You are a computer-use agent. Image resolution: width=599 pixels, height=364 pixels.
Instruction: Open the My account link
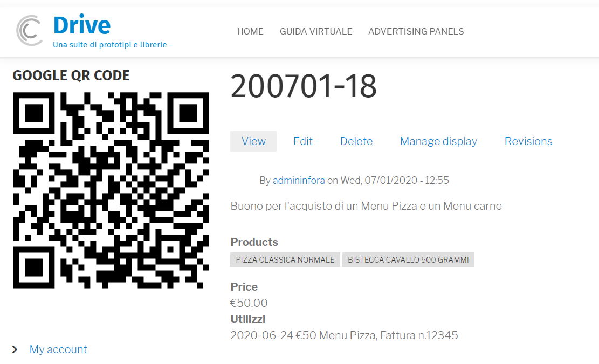coord(58,349)
